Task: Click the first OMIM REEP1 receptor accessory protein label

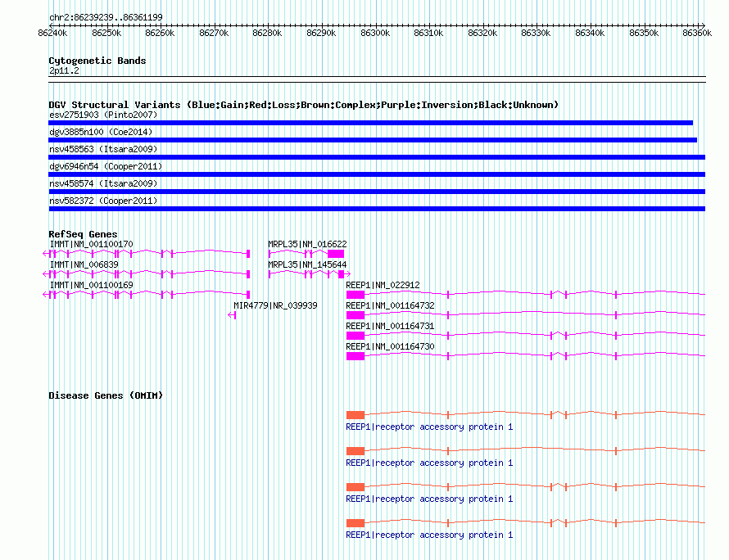Action: (429, 427)
